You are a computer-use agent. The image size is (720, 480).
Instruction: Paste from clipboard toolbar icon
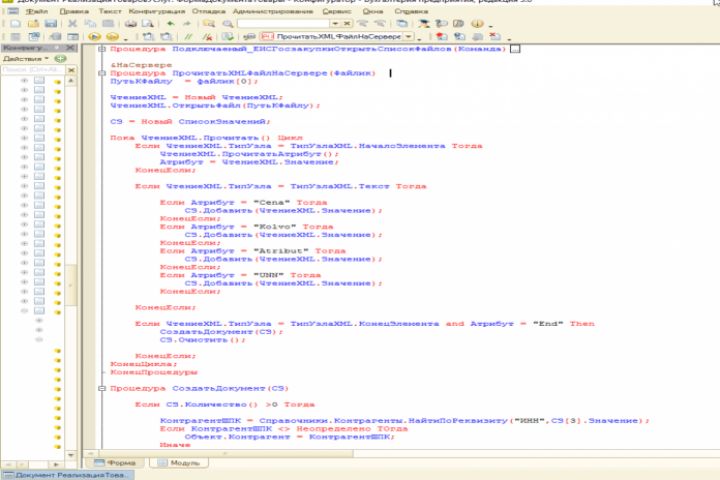[108, 23]
